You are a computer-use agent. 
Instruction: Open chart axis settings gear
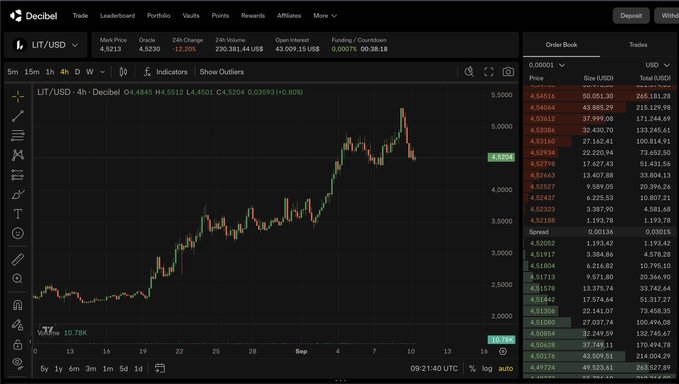click(503, 352)
